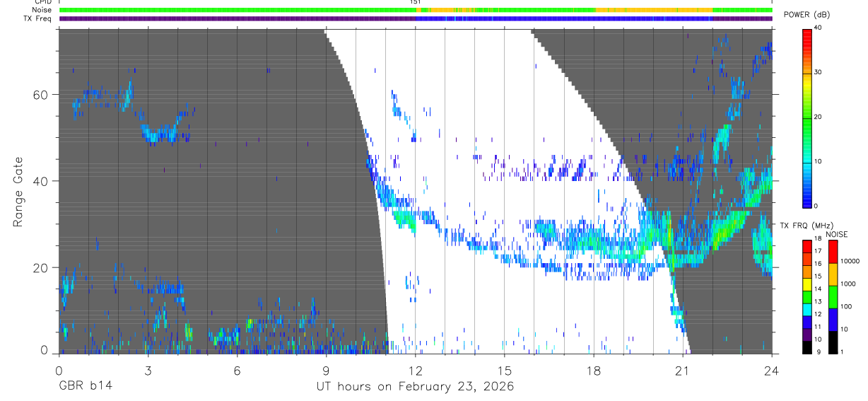Click the TX Freq status strip above the plot

pyautogui.click(x=416, y=18)
